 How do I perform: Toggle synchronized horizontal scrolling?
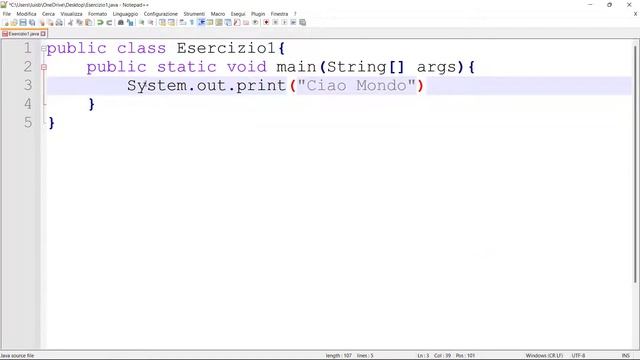(x=171, y=22)
